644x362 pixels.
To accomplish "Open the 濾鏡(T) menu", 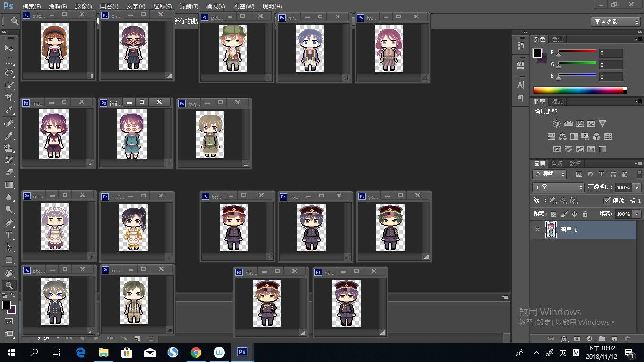I will [x=189, y=7].
